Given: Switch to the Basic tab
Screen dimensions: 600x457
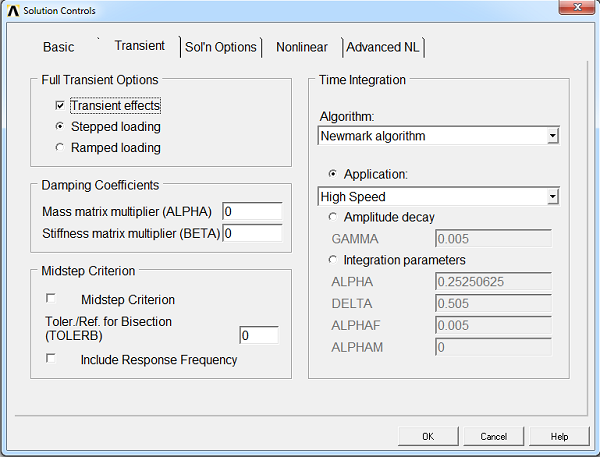Looking at the screenshot, I should [x=59, y=47].
